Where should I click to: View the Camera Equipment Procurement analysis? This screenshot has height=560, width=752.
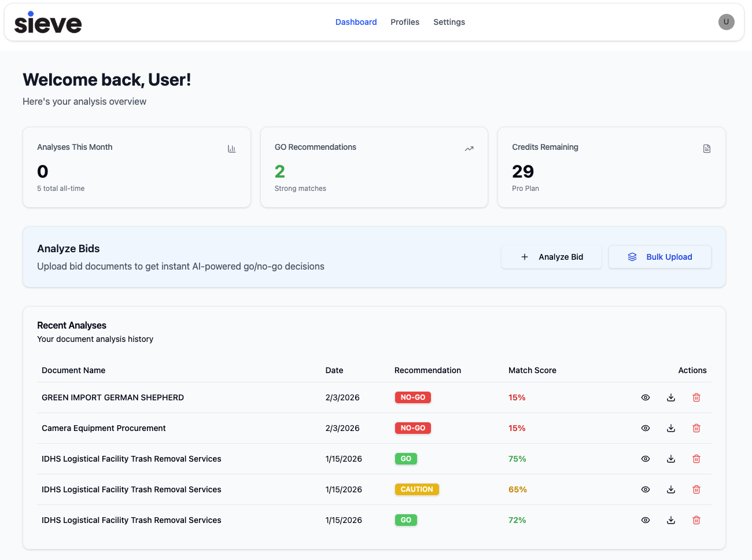[x=646, y=428]
